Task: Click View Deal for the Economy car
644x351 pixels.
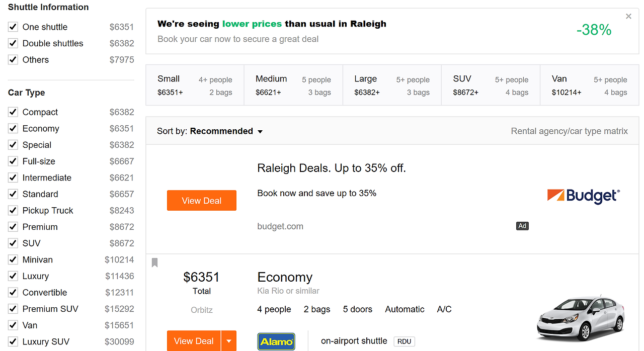Action: pyautogui.click(x=194, y=341)
